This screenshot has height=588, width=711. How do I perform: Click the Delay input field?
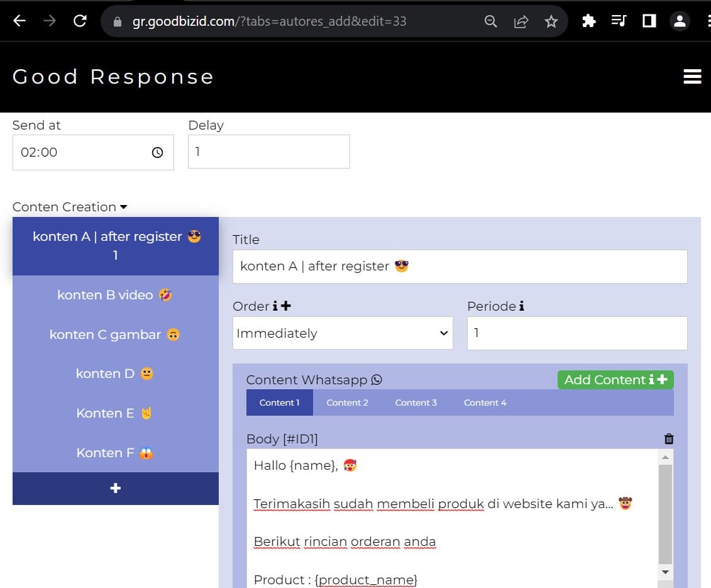pos(268,152)
